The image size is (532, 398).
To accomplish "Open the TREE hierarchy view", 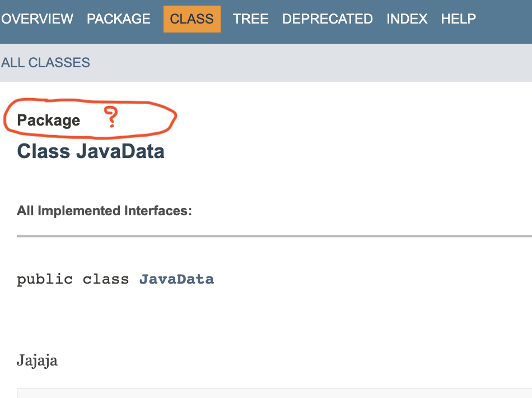I will [250, 18].
